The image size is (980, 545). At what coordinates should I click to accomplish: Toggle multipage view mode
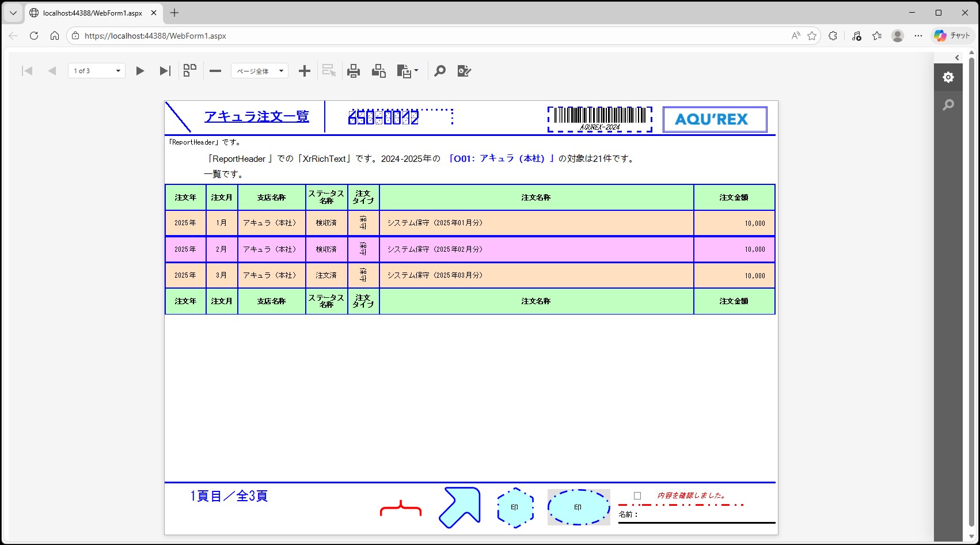tap(190, 71)
